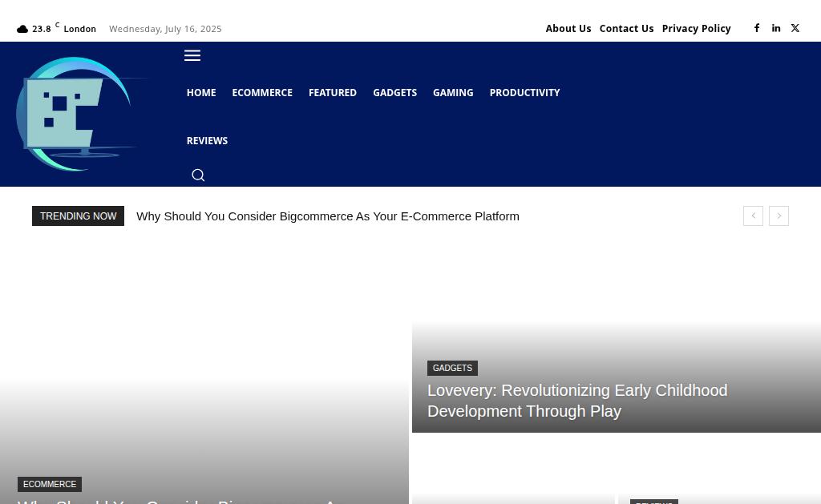
Task: Click the GADGETS category tag on article
Action: point(452,368)
